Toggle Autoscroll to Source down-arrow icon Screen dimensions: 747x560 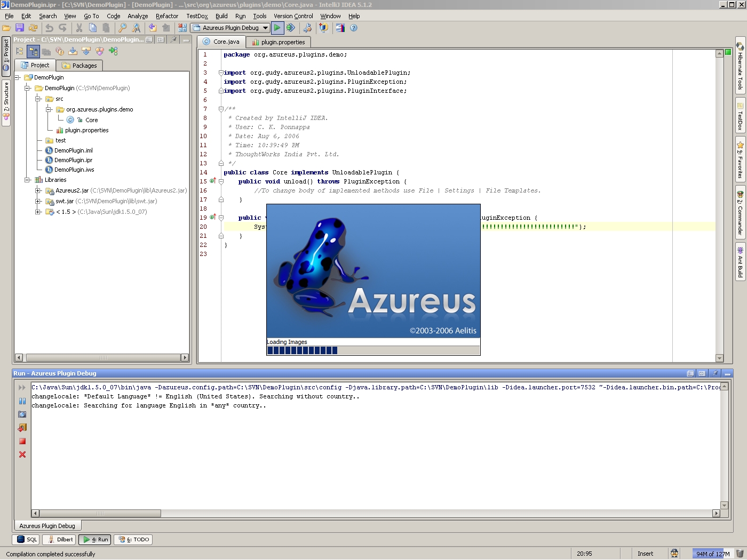point(73,51)
